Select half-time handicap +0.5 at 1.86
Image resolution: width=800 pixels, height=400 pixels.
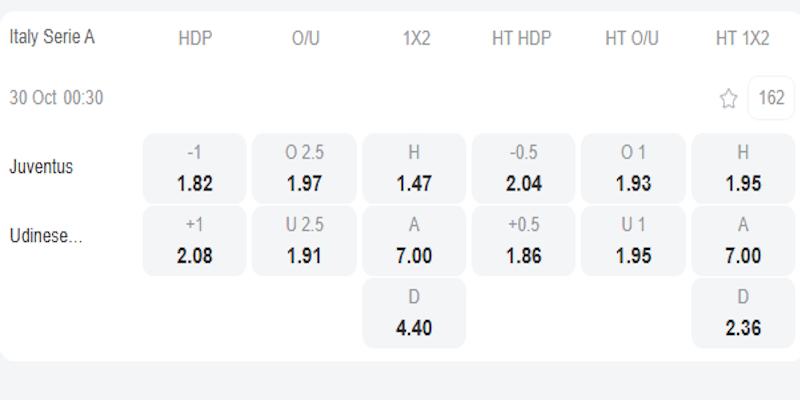[x=523, y=241]
